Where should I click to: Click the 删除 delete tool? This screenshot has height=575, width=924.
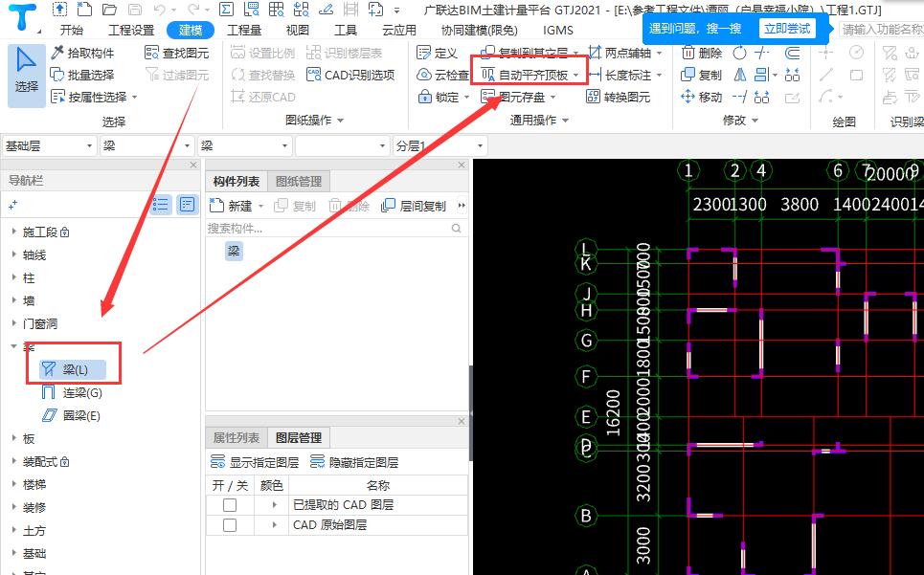(x=702, y=53)
